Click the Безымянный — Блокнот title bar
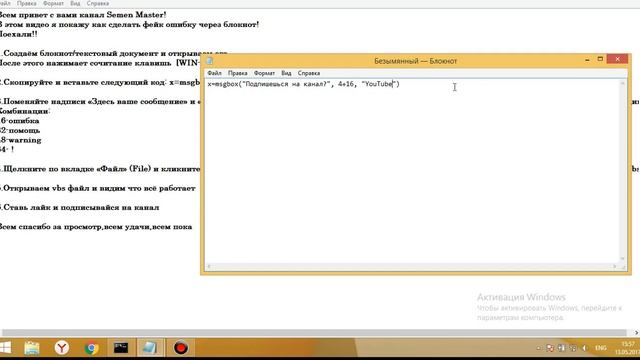640x360 pixels. [416, 61]
